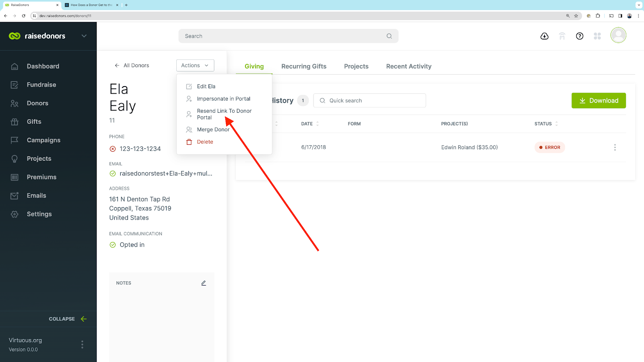This screenshot has height=362, width=644.
Task: Click the 6/17/2018 date cell
Action: 314,147
